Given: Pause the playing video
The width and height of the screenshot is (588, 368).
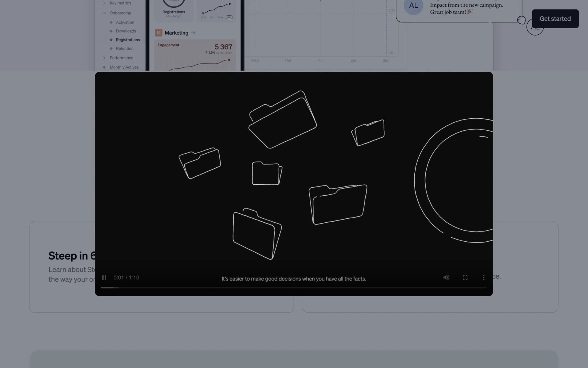Looking at the screenshot, I should 104,278.
